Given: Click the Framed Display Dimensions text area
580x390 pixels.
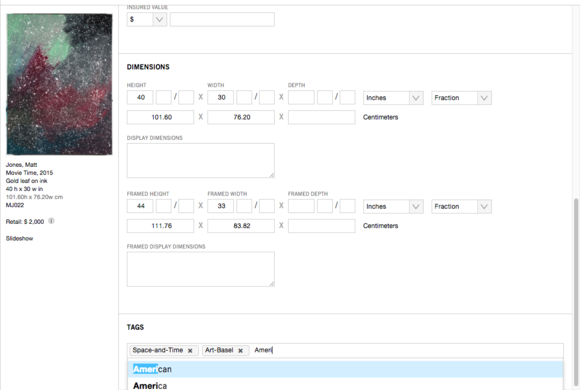Looking at the screenshot, I should (x=200, y=269).
